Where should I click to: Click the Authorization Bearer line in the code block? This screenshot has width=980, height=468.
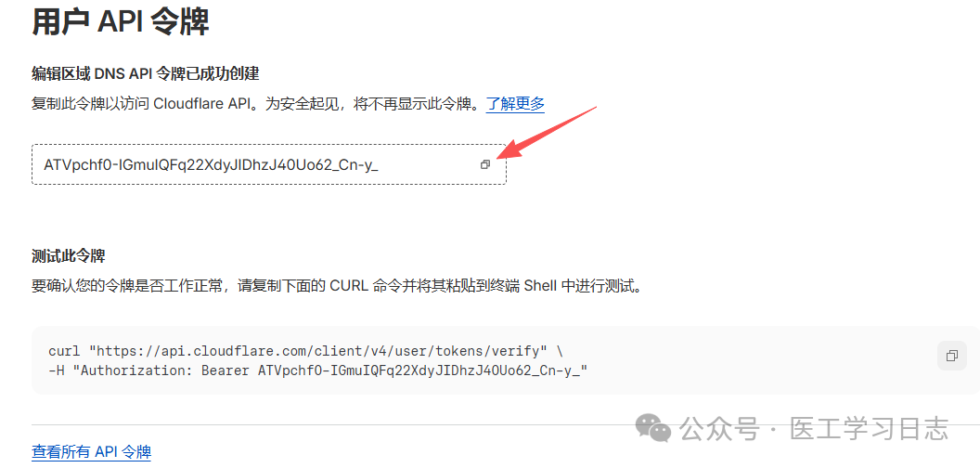317,370
